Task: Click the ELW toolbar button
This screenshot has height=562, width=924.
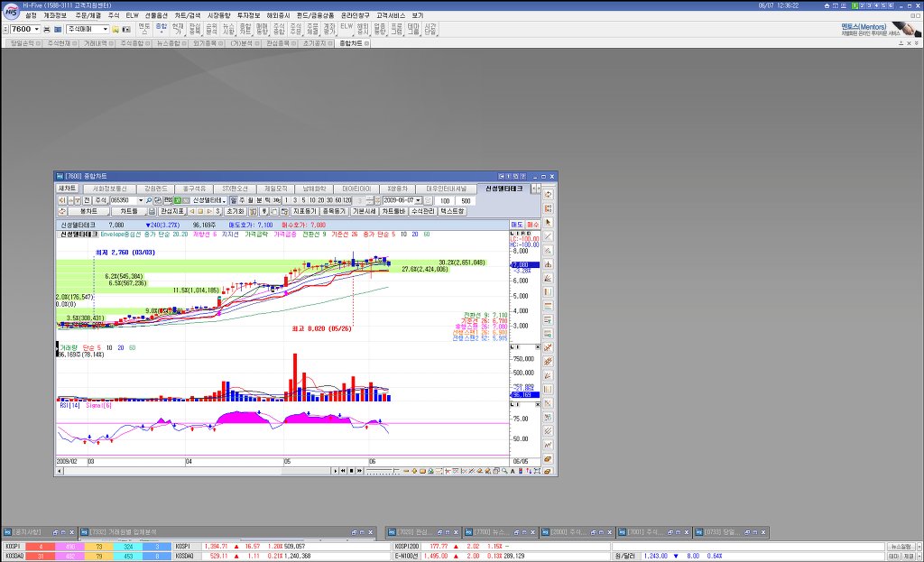Action: tap(346, 29)
